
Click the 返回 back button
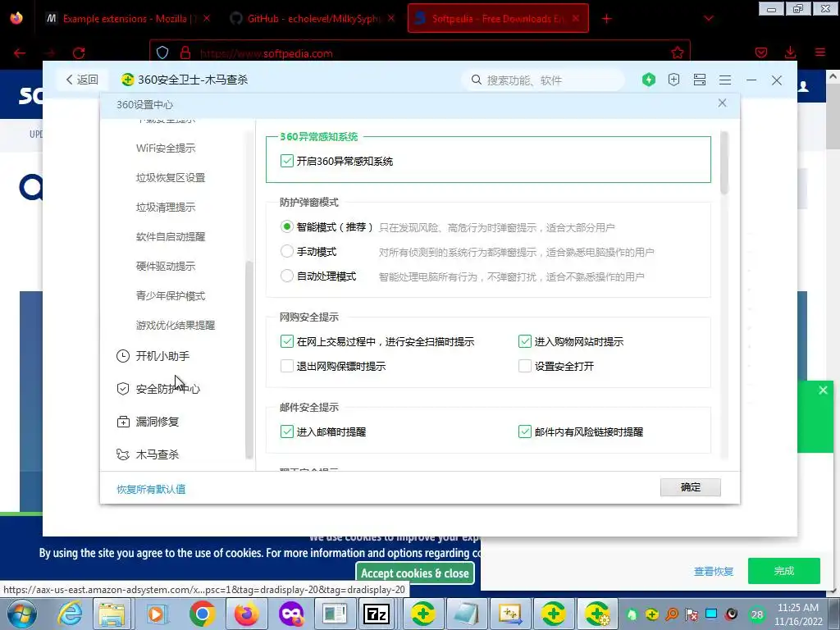[82, 80]
